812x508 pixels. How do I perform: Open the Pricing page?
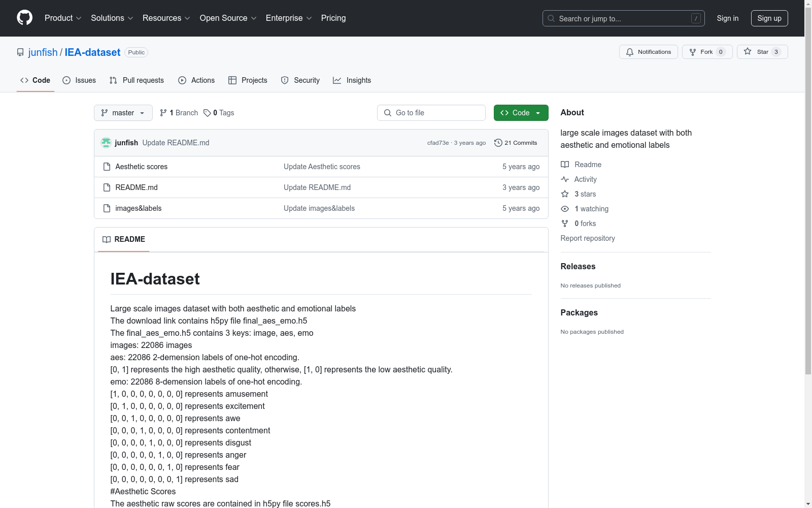click(333, 18)
